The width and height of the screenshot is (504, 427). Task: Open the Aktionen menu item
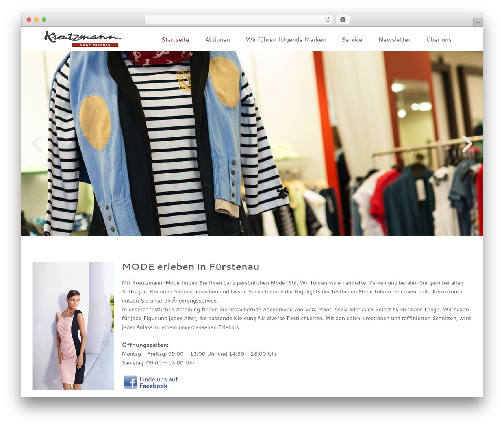(x=217, y=39)
